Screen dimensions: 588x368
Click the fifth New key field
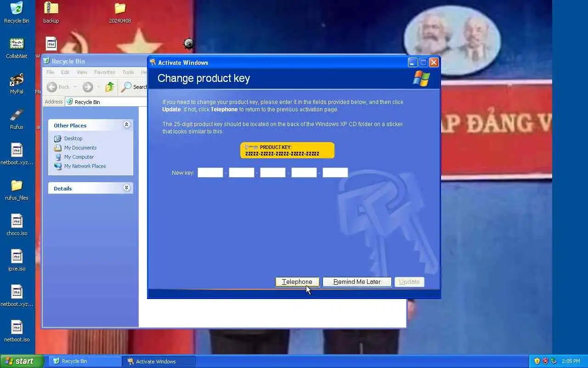point(335,172)
